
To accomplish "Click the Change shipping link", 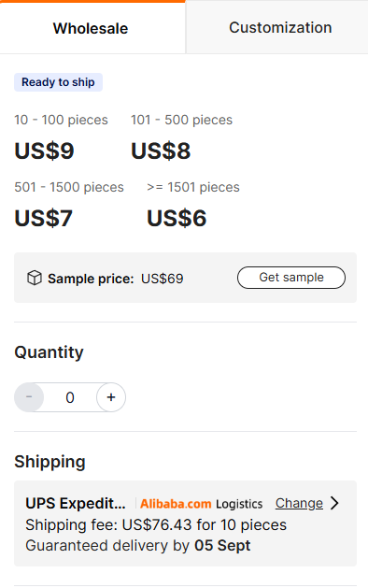I will [299, 503].
